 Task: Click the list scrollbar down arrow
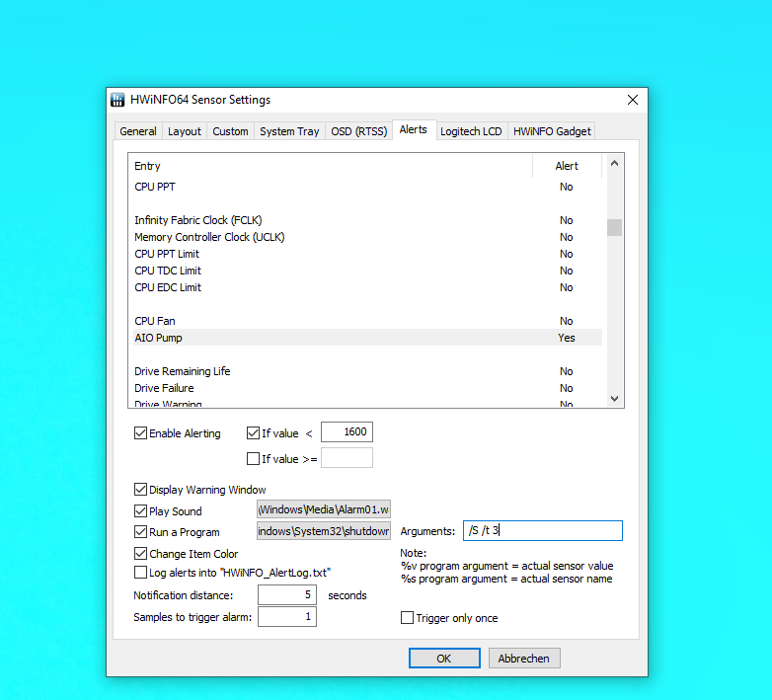point(614,398)
